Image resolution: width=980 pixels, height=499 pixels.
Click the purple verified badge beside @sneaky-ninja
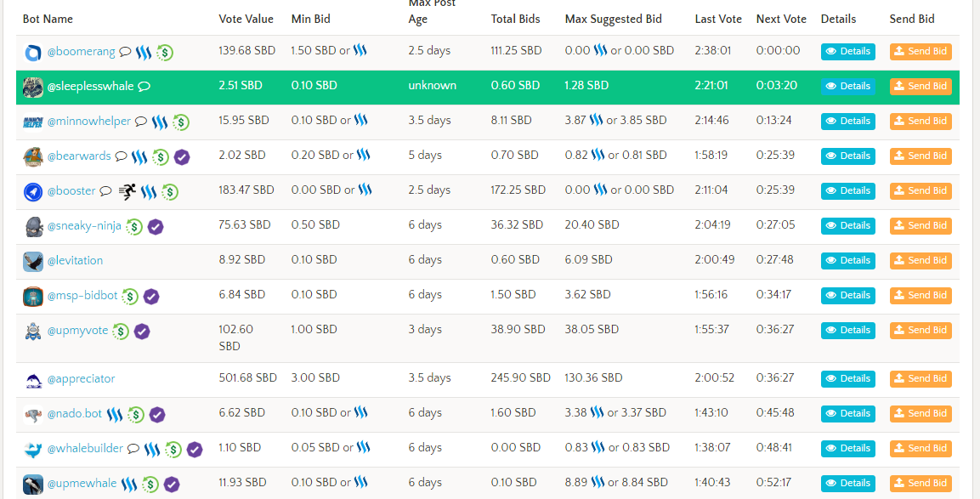coord(156,227)
